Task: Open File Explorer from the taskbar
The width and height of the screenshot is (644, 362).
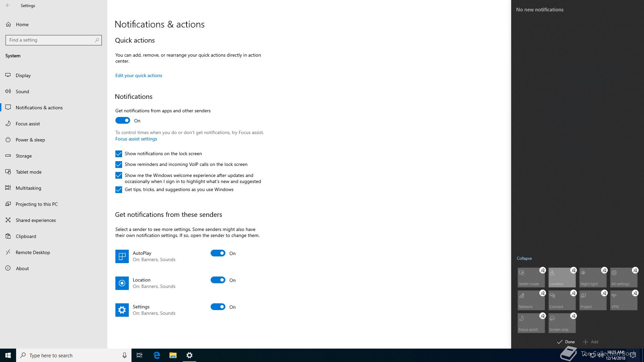Action: click(173, 355)
